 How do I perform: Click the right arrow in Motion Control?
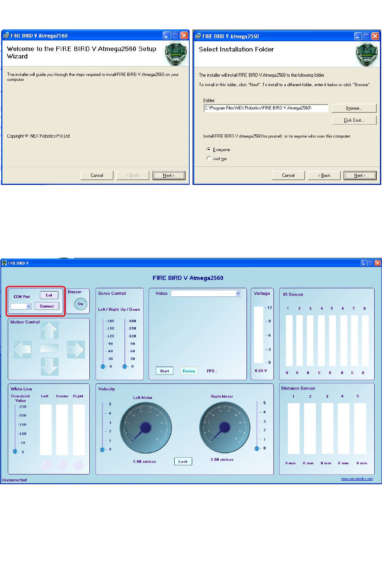[x=76, y=350]
